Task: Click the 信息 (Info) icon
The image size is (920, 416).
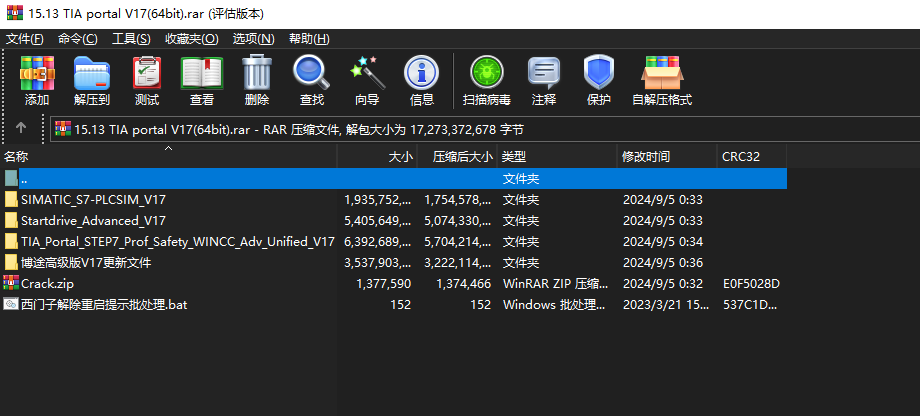Action: click(421, 73)
